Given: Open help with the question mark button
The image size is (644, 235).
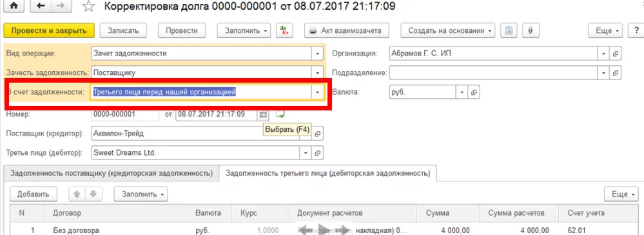Looking at the screenshot, I should (636, 30).
